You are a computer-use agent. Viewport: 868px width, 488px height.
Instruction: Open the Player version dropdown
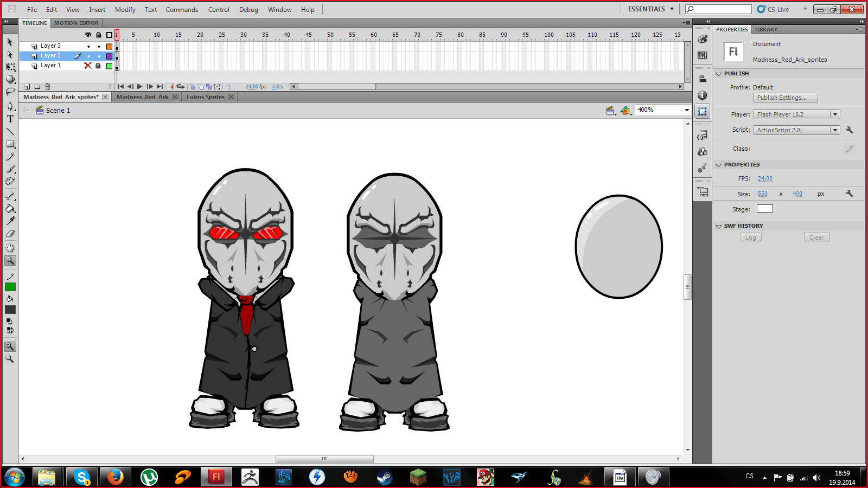tap(835, 114)
